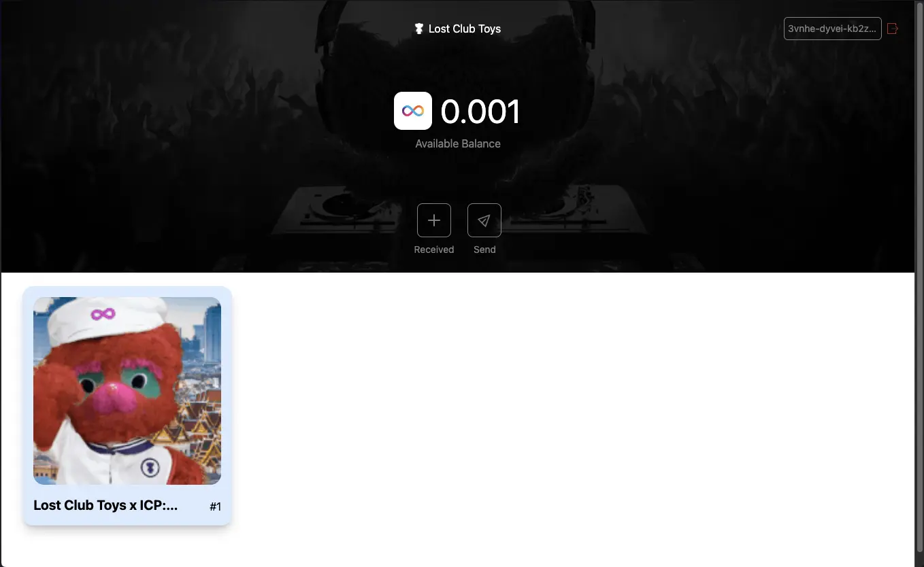Open receive with the plus icon
924x567 pixels.
click(434, 220)
